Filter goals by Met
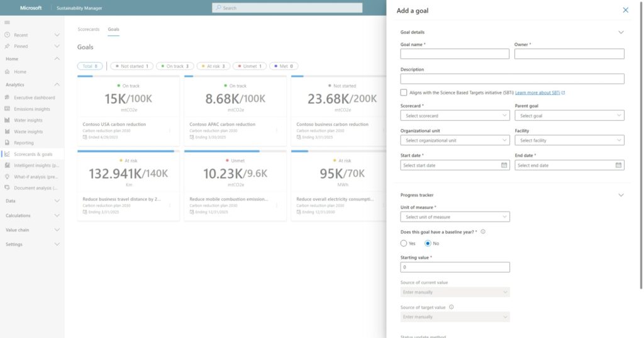The width and height of the screenshot is (644, 338). 284,66
